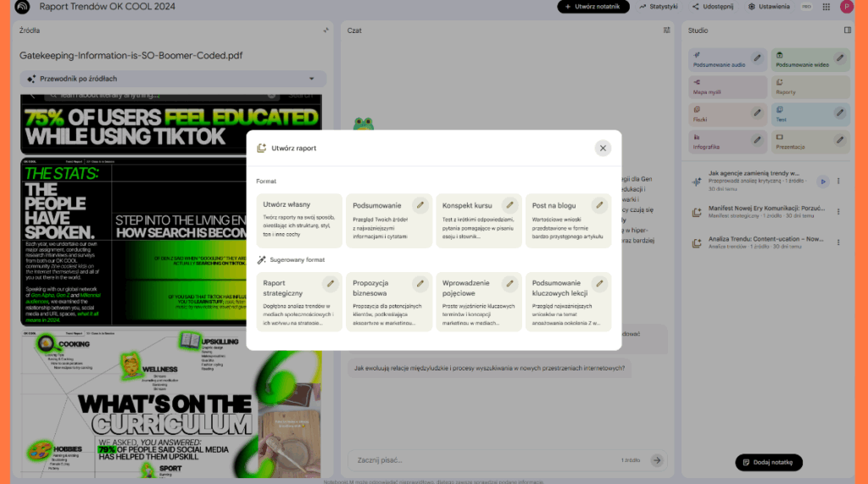Click the Udostępnij share button
868x484 pixels.
714,7
